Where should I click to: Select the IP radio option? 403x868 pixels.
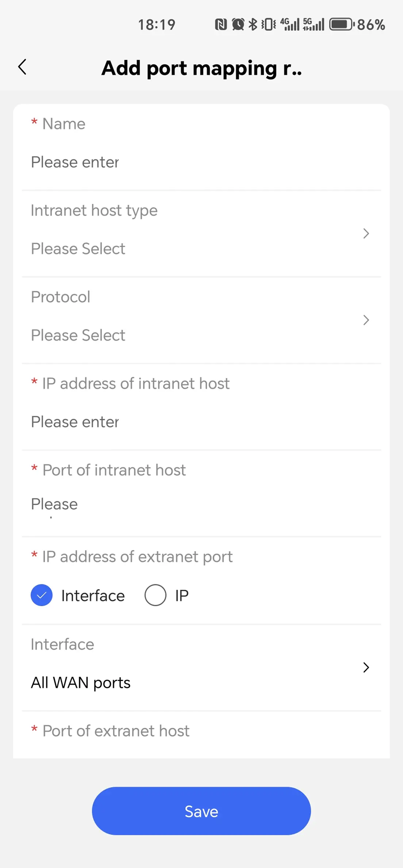point(155,595)
